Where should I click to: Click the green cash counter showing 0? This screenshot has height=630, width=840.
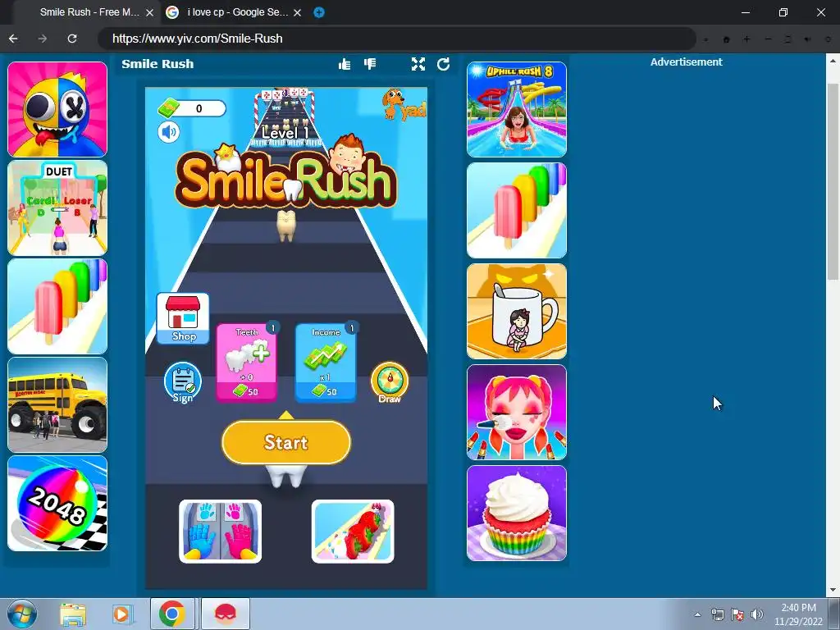192,109
